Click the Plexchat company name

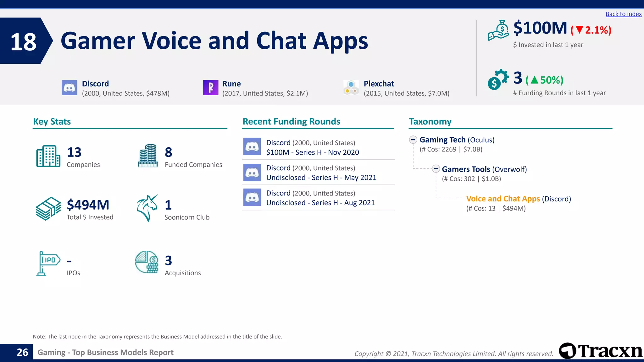click(x=379, y=84)
